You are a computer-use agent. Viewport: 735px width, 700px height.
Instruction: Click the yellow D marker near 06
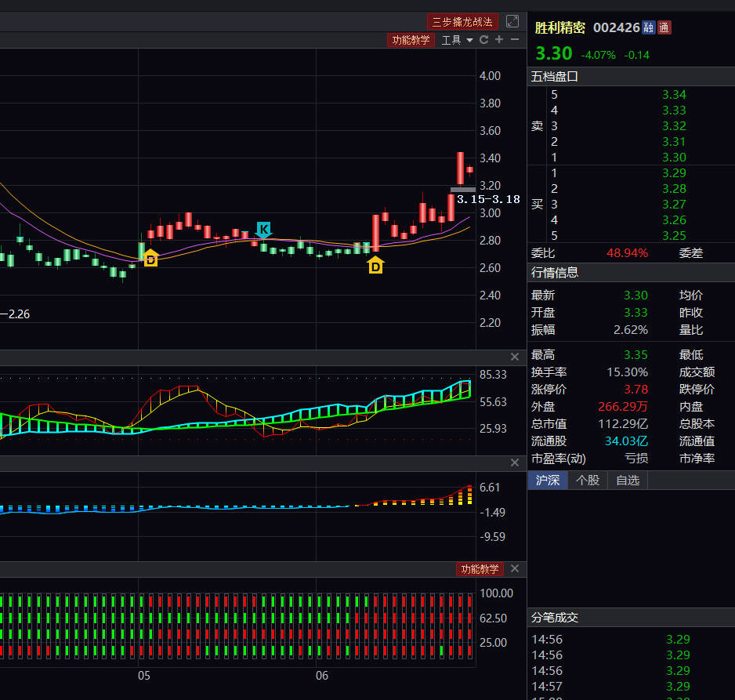[x=375, y=266]
